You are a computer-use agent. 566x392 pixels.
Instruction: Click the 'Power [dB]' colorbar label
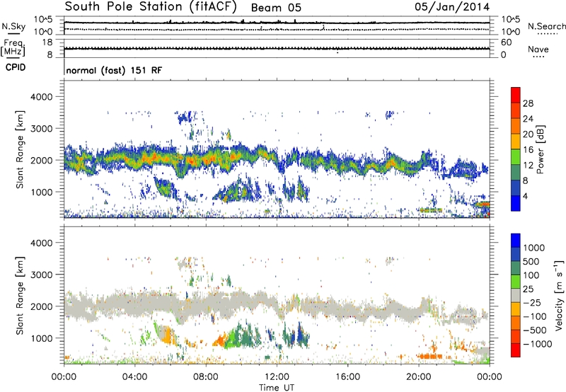tap(541, 149)
